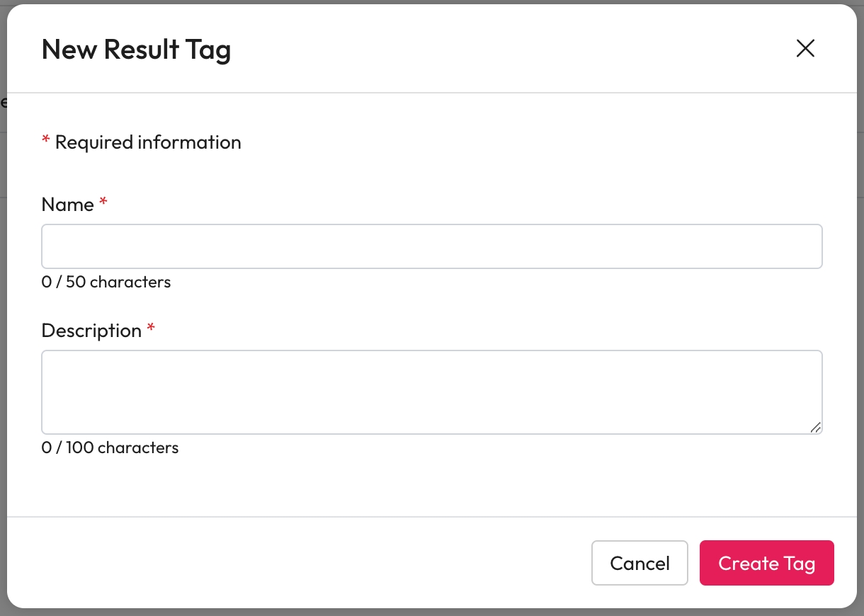Close the New Result Tag dialog

tap(805, 48)
